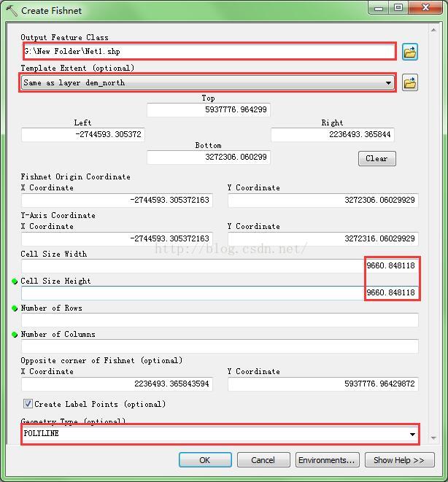Maximize the Create Fishnet window
The height and width of the screenshot is (482, 448).
tap(398, 8)
